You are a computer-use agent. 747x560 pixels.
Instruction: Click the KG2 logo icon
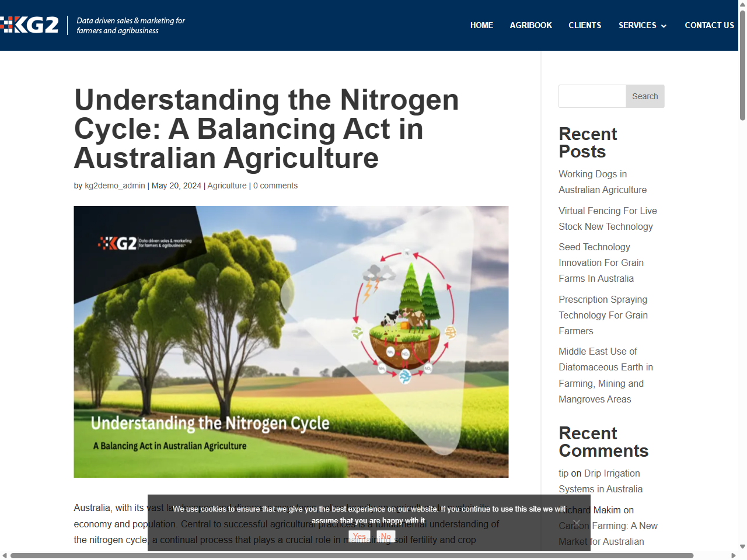coord(30,24)
